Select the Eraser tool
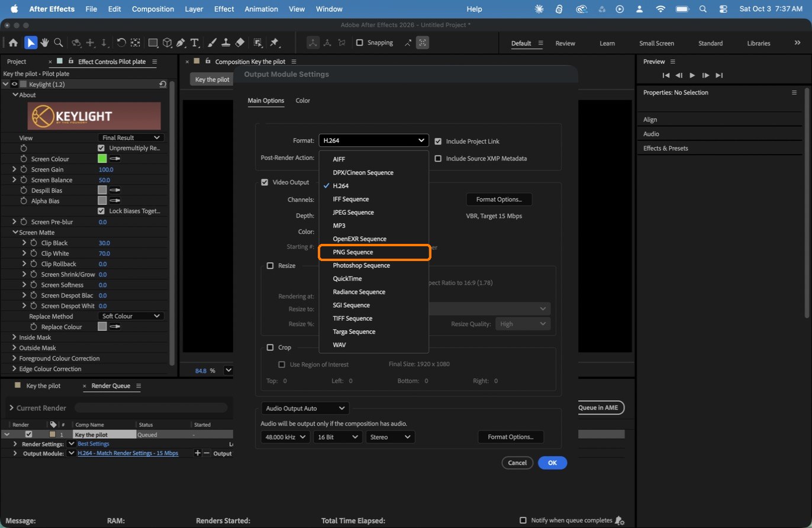The image size is (812, 528). 240,43
